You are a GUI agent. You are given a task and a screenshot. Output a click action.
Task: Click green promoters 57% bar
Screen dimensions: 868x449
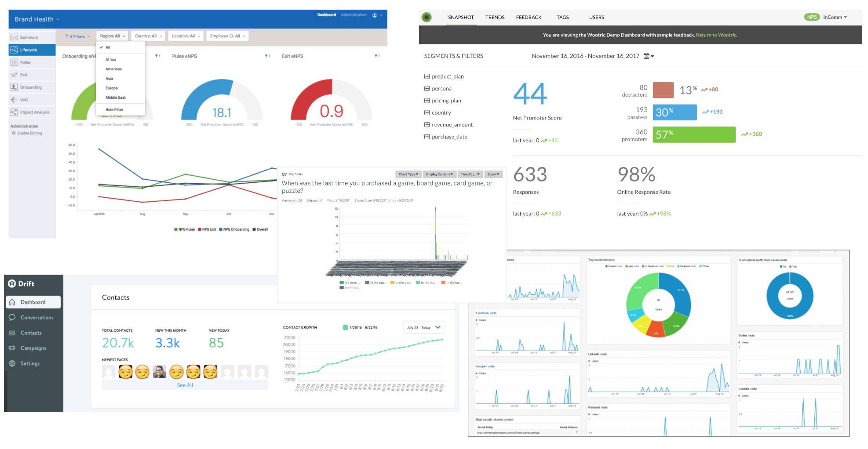[694, 134]
